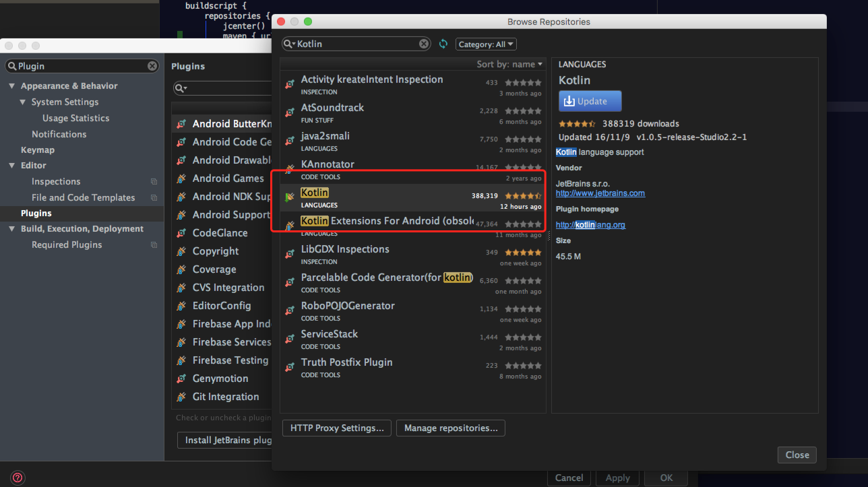Collapse the Appearance & Behavior section
The image size is (868, 487).
12,86
